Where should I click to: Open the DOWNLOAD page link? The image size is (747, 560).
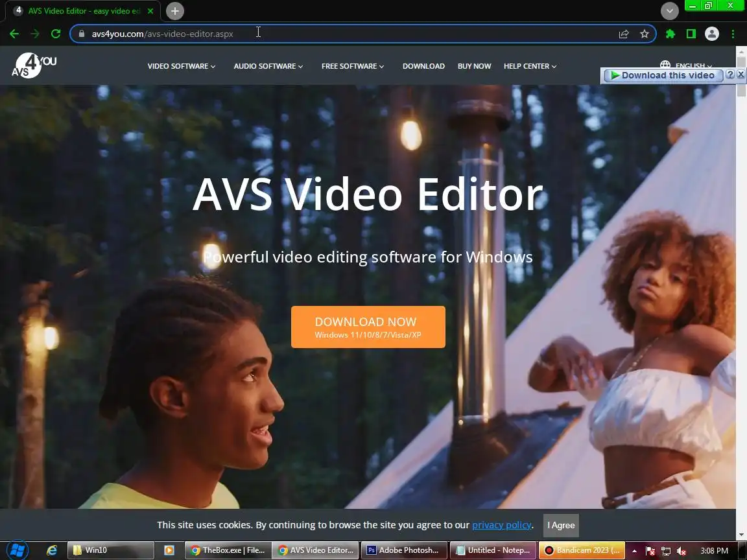pyautogui.click(x=423, y=66)
